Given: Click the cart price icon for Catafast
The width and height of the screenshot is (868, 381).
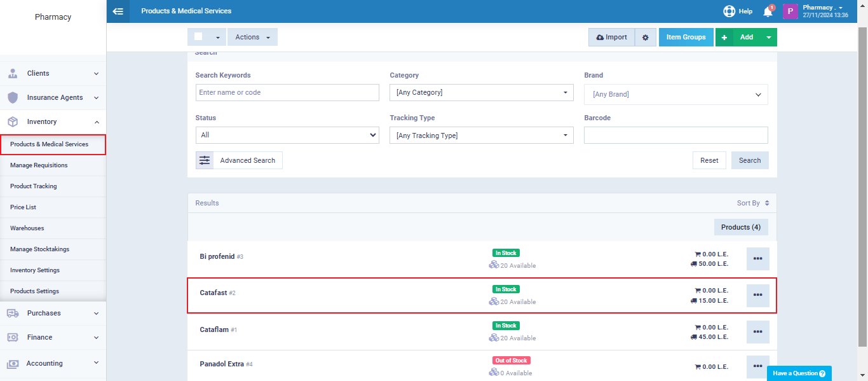Looking at the screenshot, I should click(698, 290).
